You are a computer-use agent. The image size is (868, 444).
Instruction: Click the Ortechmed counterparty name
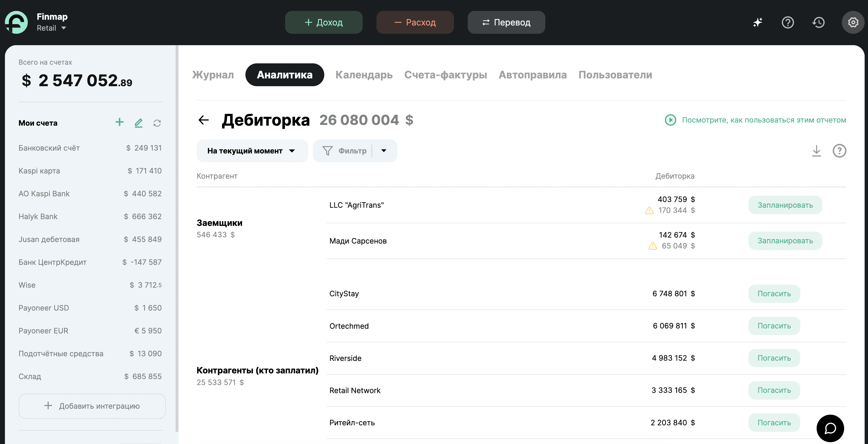pyautogui.click(x=349, y=326)
